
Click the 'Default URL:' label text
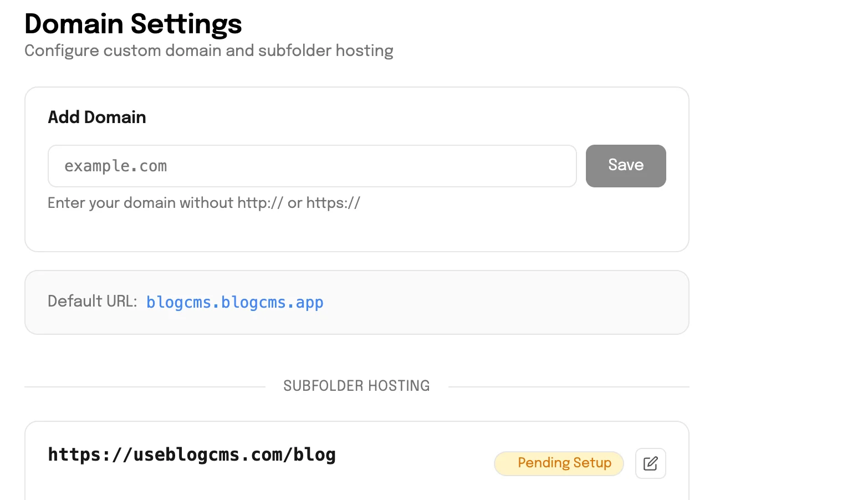click(x=92, y=302)
